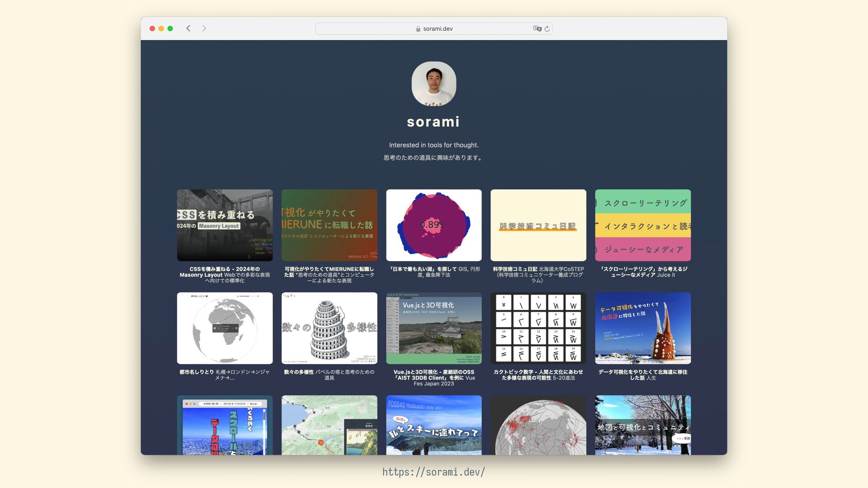
Task: Open the 0.891 roundest lake thumbnail
Action: [x=434, y=225]
